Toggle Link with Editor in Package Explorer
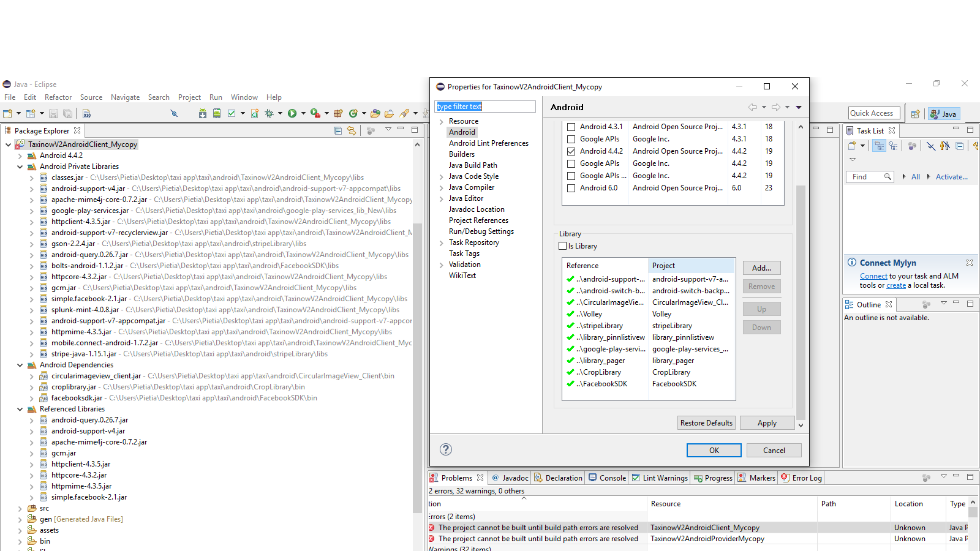Image resolution: width=980 pixels, height=551 pixels. [352, 130]
